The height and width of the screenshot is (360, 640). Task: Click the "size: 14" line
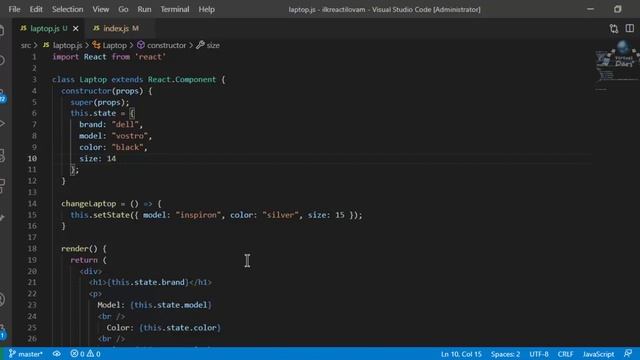[x=98, y=159]
